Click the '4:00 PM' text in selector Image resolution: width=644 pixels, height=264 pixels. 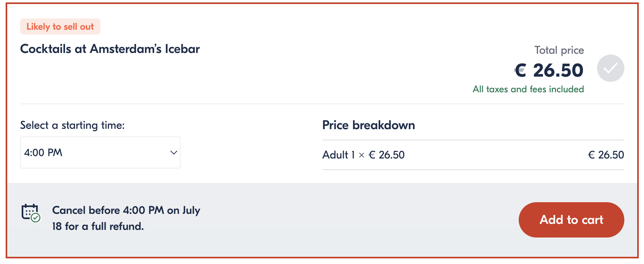(43, 152)
